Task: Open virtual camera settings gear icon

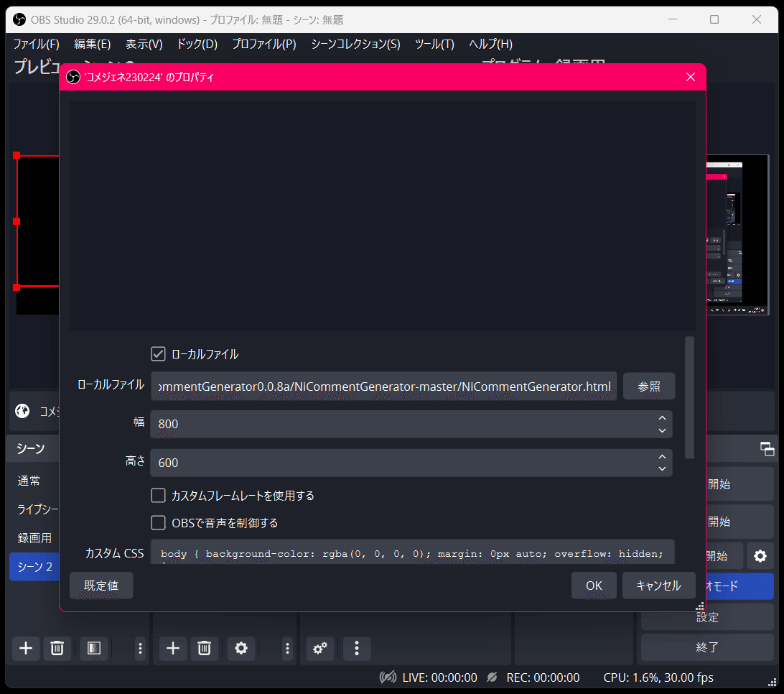Action: point(760,556)
